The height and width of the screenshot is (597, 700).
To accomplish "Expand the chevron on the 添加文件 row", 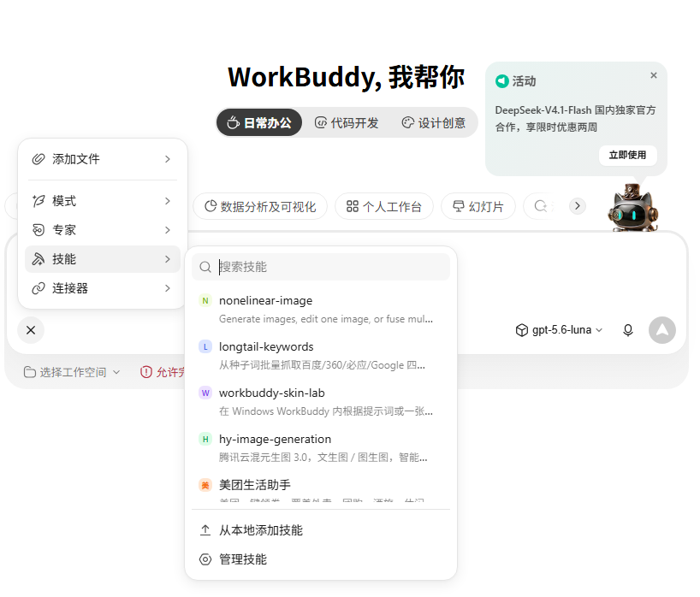I will coord(168,159).
